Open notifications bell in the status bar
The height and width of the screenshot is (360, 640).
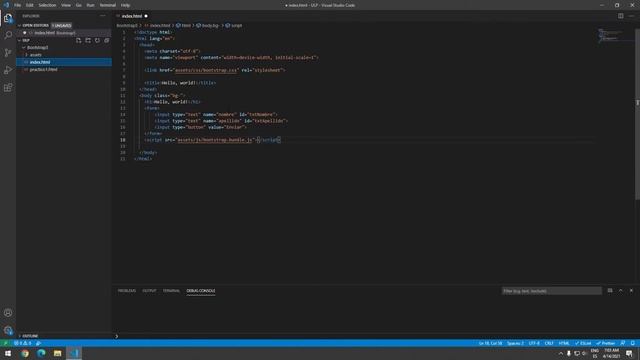click(633, 343)
